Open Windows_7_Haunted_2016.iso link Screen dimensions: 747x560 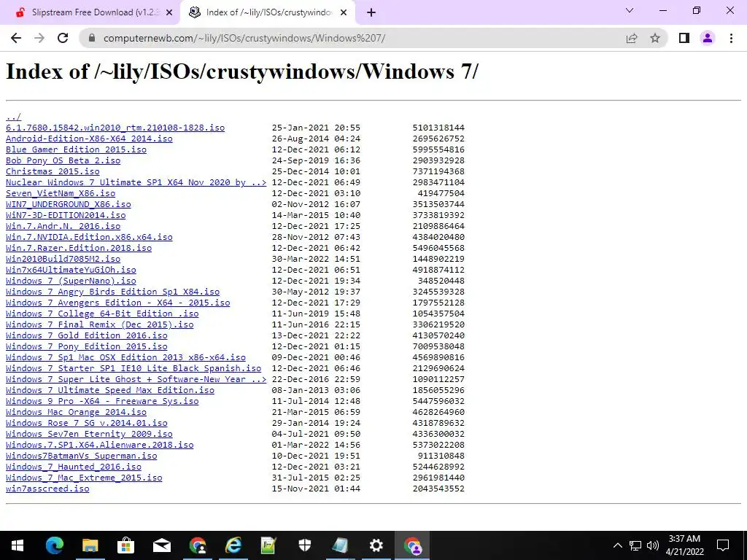pos(74,467)
